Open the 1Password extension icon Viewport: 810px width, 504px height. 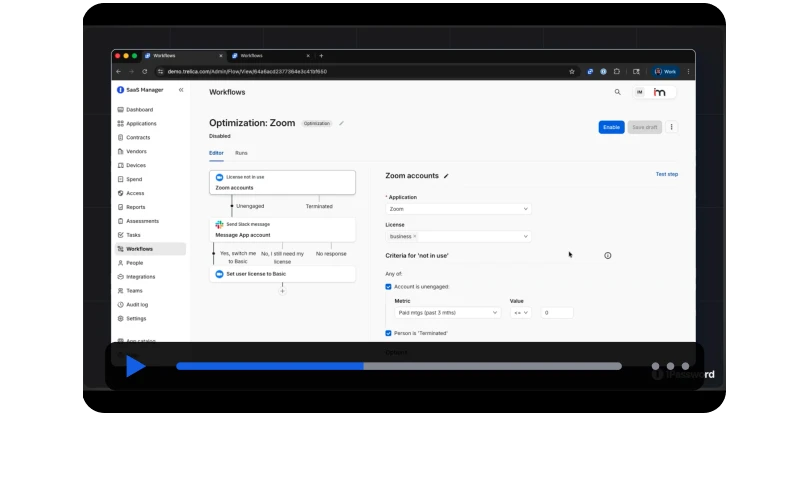tap(603, 72)
